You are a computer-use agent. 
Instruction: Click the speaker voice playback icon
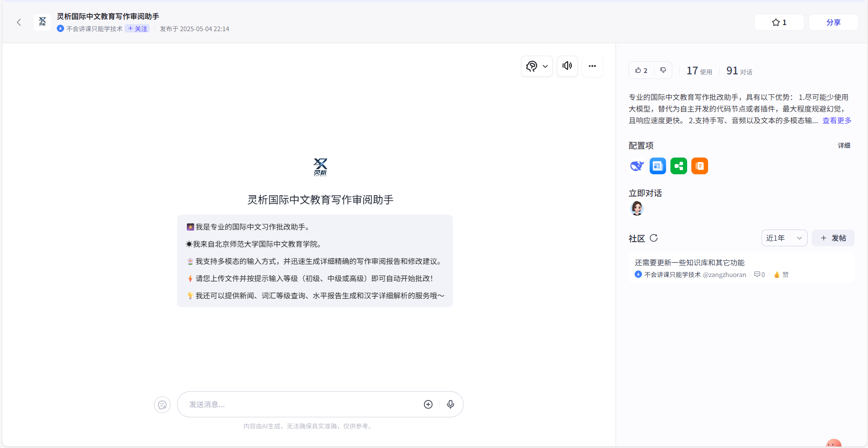click(x=567, y=66)
